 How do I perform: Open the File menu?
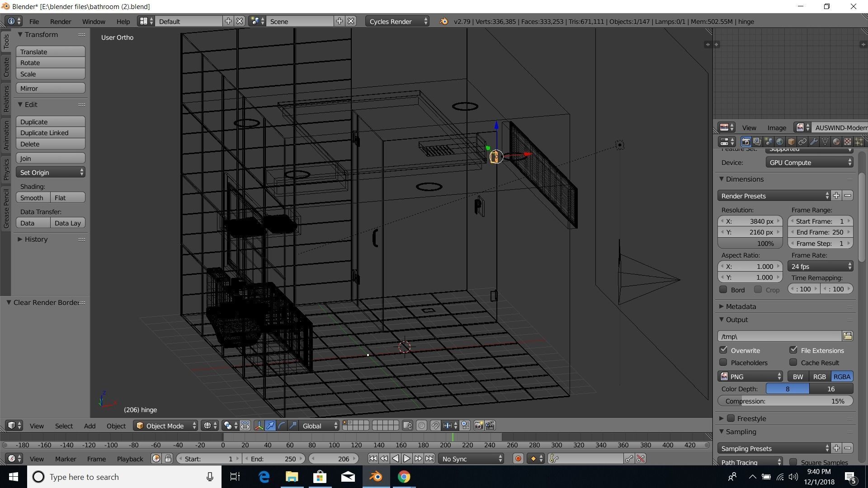pos(34,21)
